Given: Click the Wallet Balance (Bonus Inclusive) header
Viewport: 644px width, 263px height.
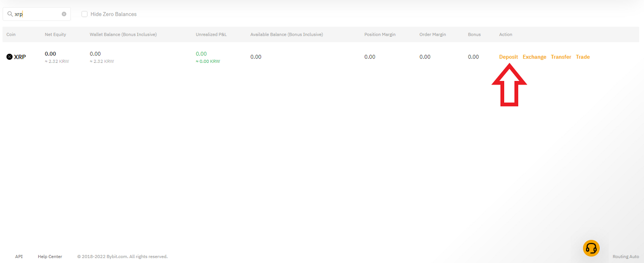Looking at the screenshot, I should pos(123,34).
